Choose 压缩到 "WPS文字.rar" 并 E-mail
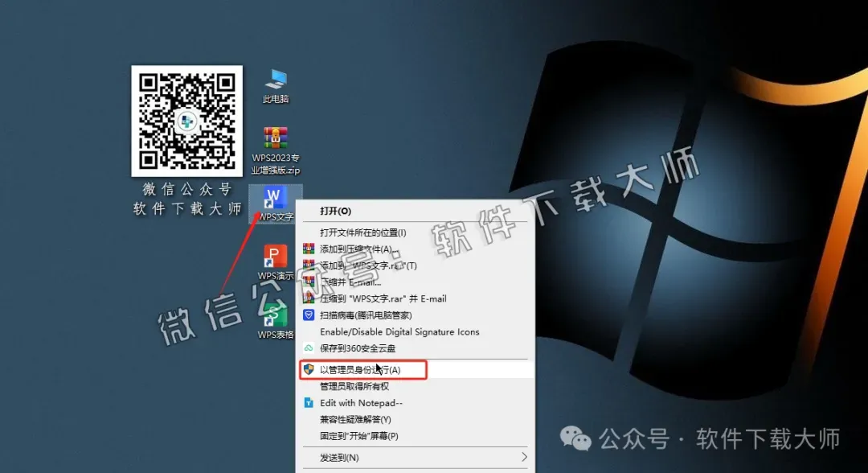 (x=416, y=299)
